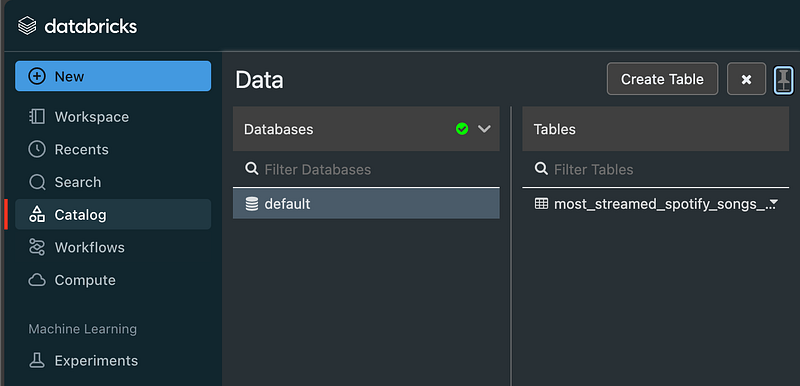This screenshot has width=800, height=386.
Task: Open Recents in the sidebar
Action: point(113,149)
